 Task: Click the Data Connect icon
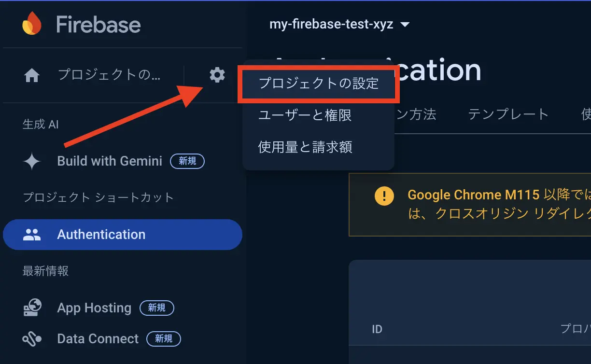pyautogui.click(x=31, y=339)
